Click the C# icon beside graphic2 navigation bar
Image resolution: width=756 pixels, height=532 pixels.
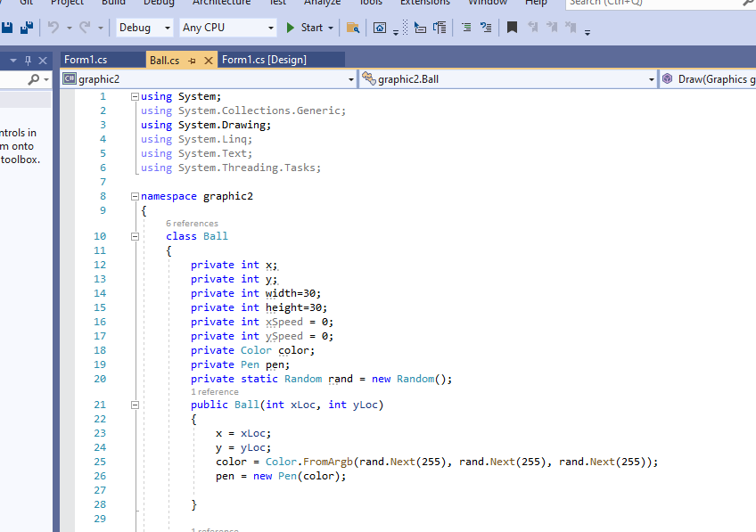pyautogui.click(x=70, y=78)
